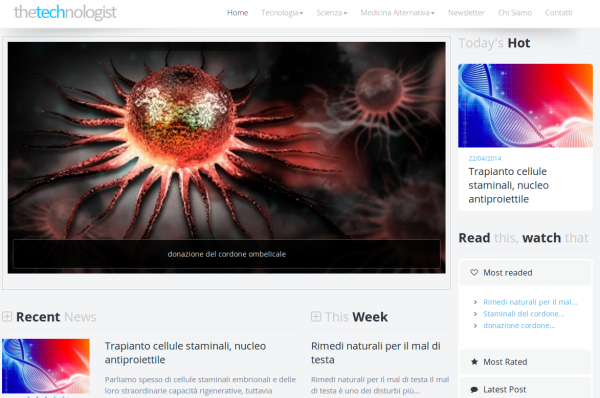Click the star icon beside Most Rated
Screen dimensions: 600x398
coord(474,362)
